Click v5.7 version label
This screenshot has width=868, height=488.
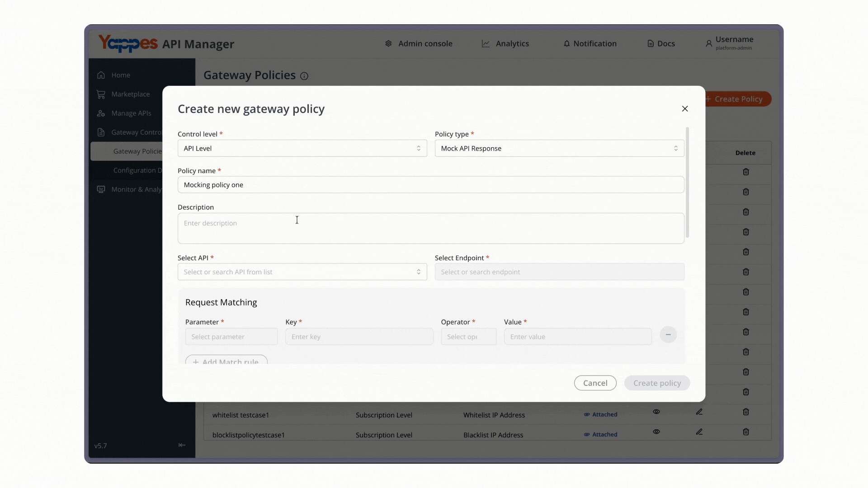(100, 446)
